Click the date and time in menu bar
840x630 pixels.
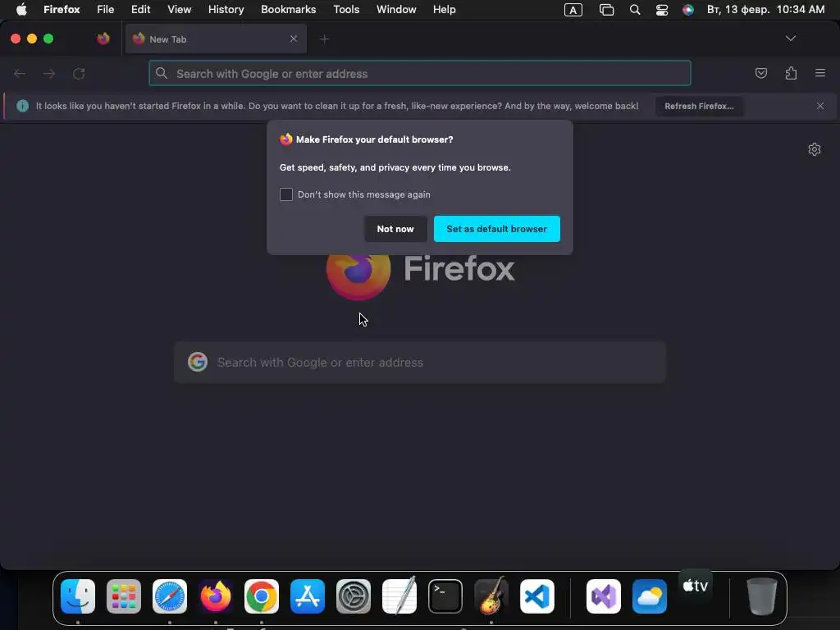(765, 10)
